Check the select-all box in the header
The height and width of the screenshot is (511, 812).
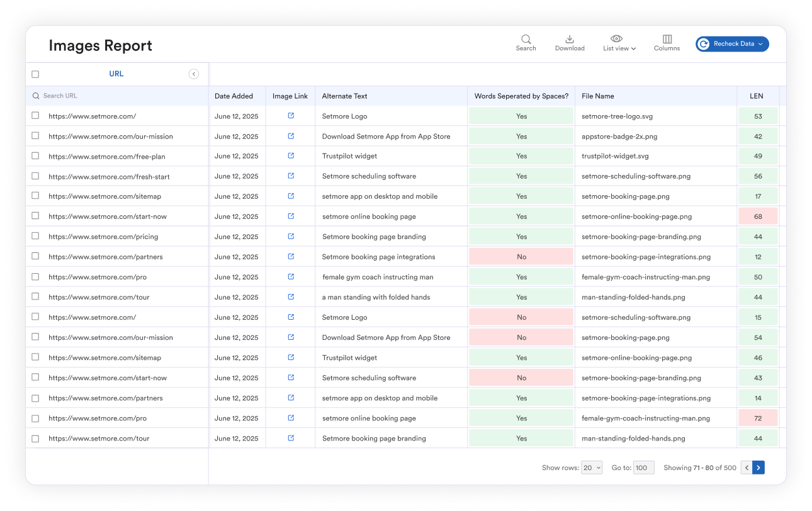(35, 74)
